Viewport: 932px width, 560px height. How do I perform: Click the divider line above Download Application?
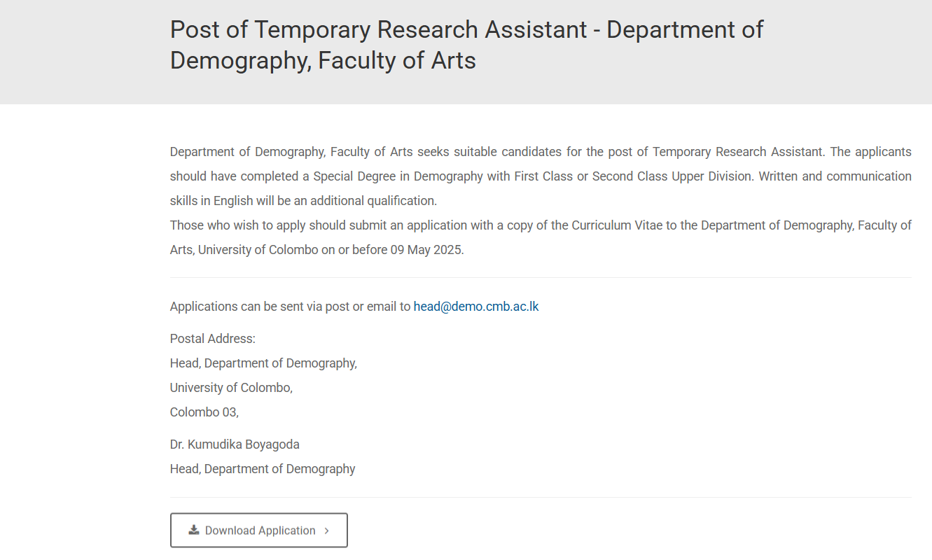click(541, 497)
